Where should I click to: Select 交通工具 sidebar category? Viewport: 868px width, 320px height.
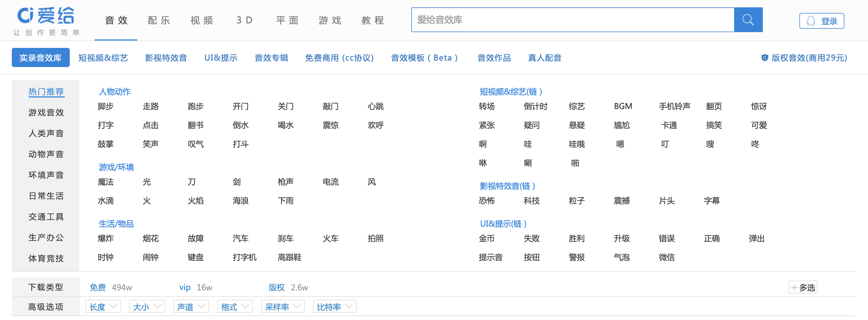point(46,217)
